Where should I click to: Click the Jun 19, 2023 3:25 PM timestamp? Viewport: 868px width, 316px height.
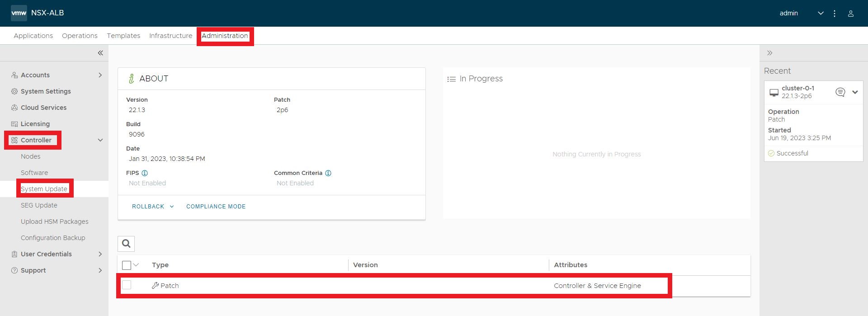[799, 138]
